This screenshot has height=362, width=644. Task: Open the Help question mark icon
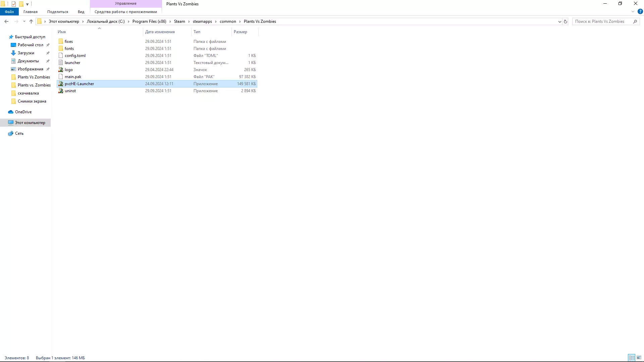pos(640,11)
